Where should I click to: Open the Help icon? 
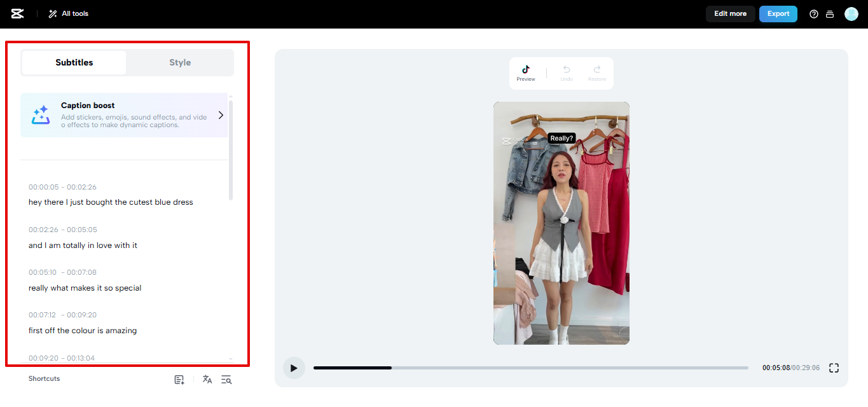813,13
